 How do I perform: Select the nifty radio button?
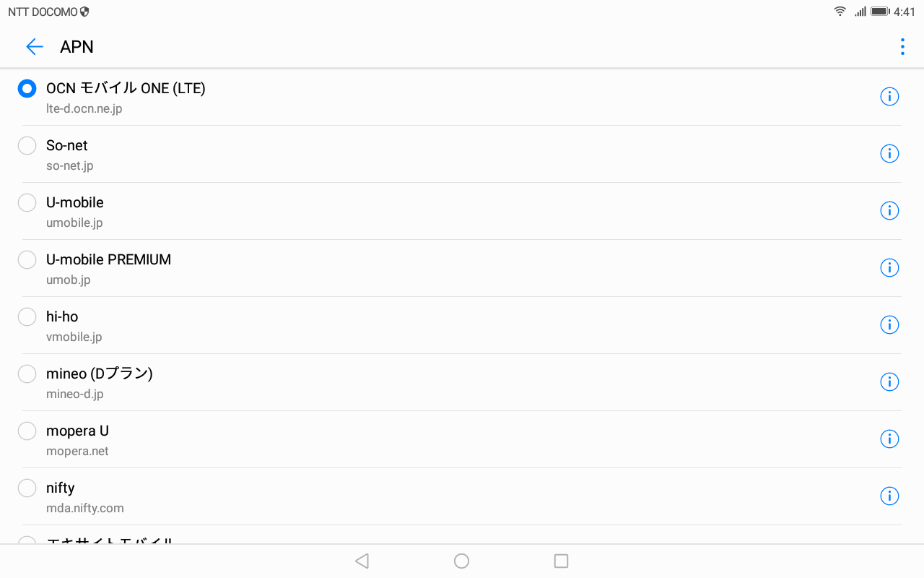(27, 488)
